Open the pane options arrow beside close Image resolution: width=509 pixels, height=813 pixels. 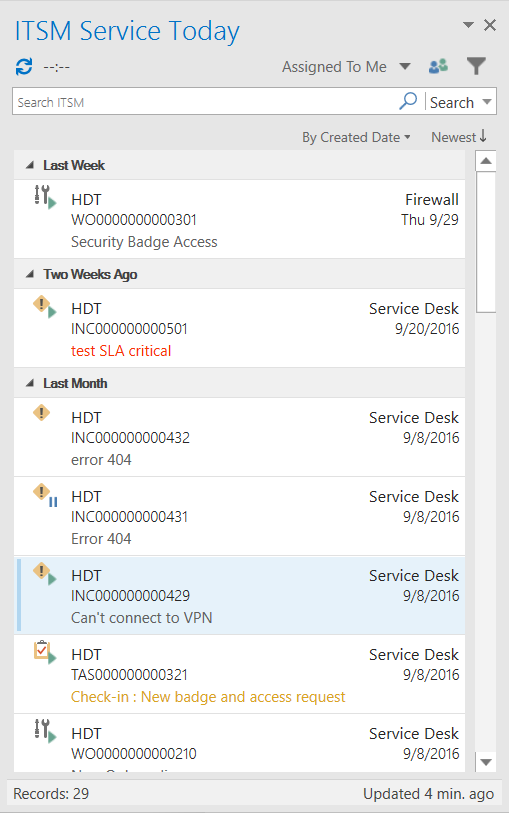(468, 25)
